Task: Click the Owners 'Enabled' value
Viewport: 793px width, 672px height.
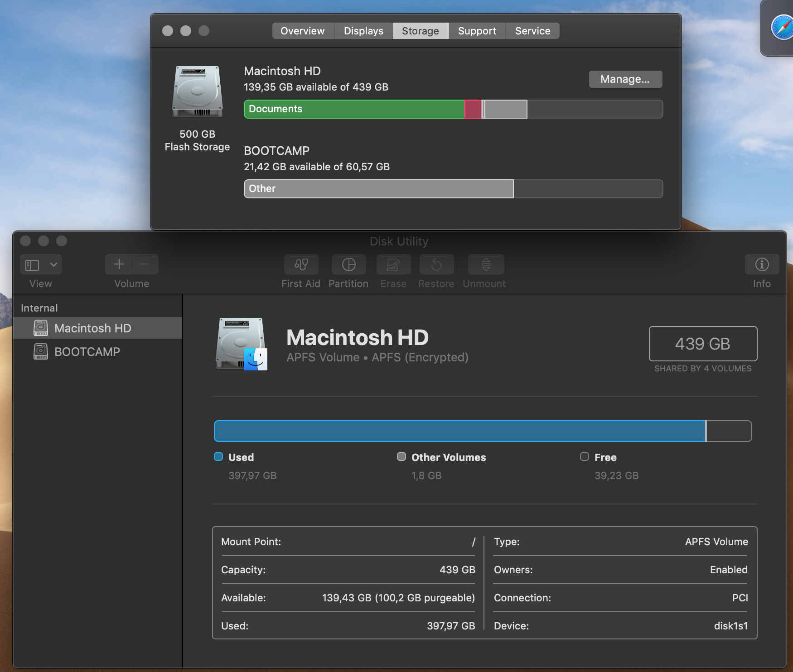Action: pos(729,570)
